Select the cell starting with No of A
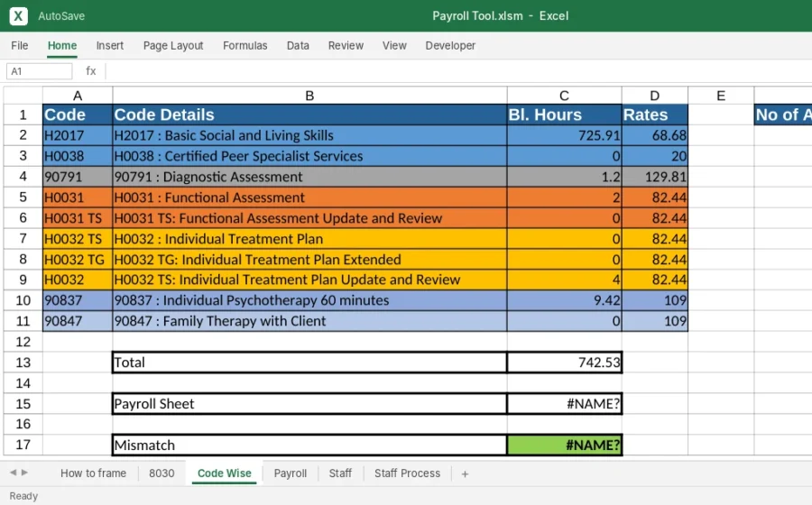 click(783, 115)
